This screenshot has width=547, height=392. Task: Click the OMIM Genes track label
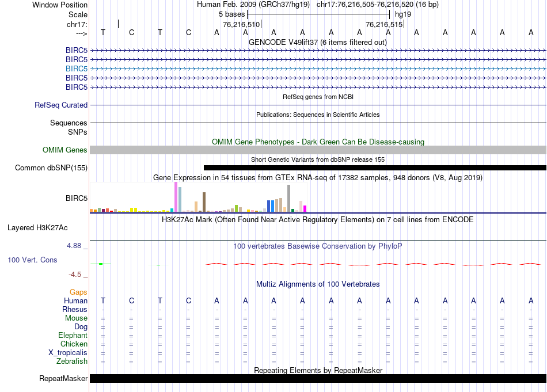point(64,150)
